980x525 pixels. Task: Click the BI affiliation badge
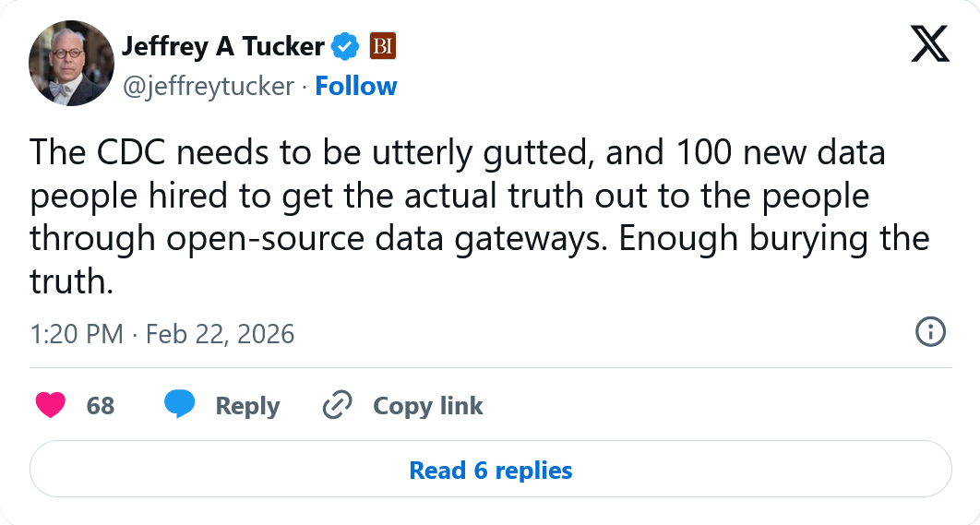(383, 45)
